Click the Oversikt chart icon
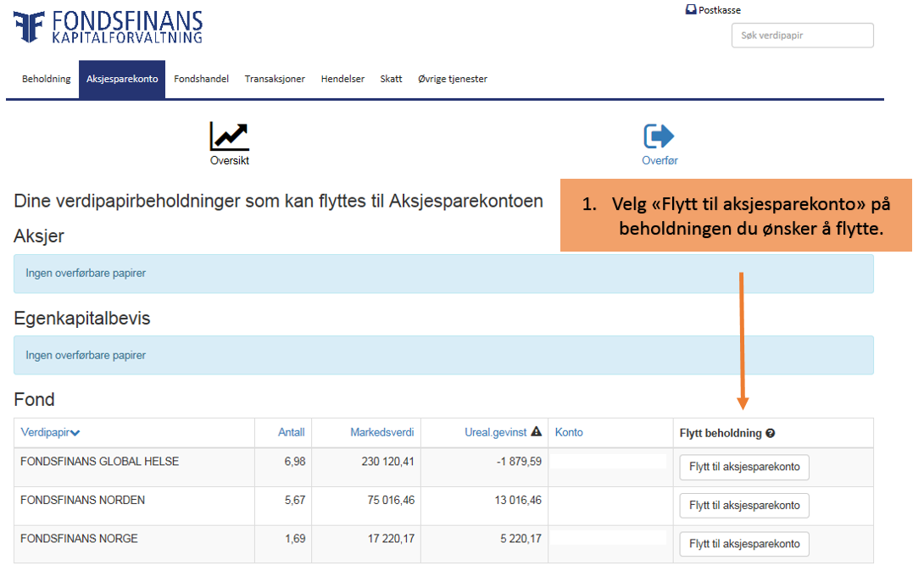 point(229,136)
